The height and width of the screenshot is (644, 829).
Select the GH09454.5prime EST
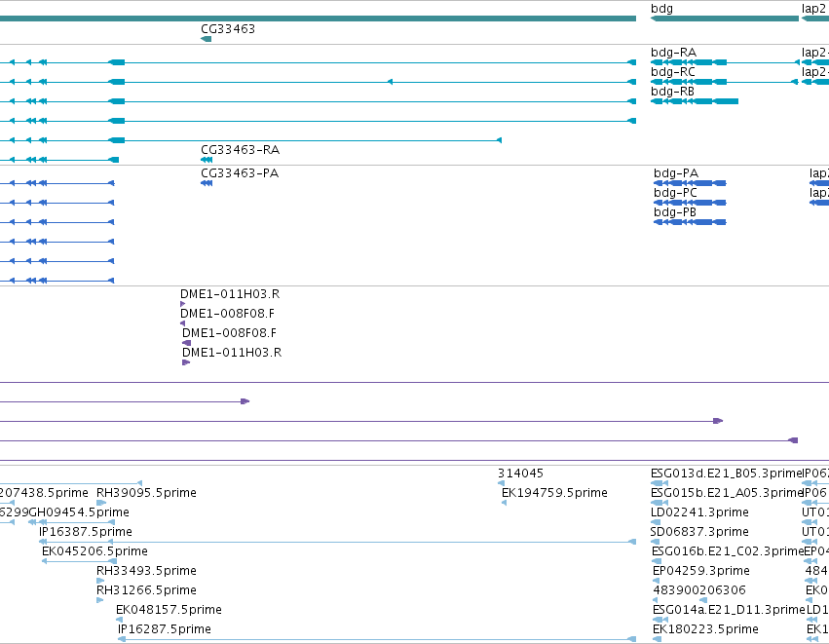click(71, 522)
